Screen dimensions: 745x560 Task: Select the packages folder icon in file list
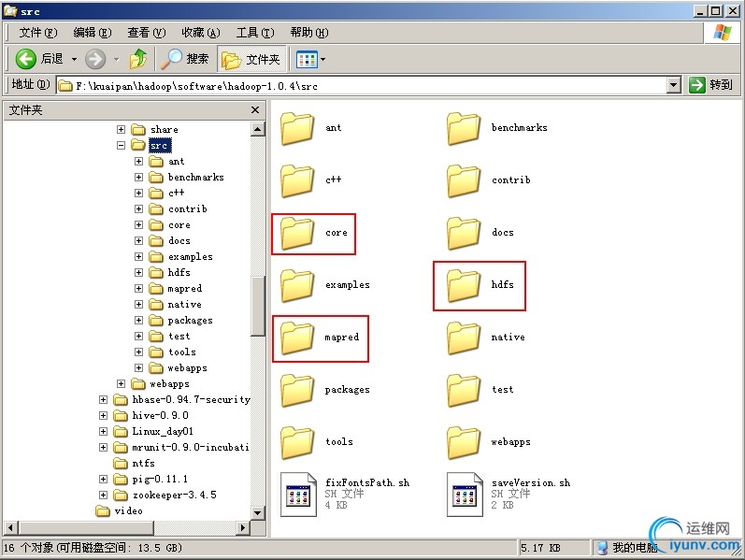coord(297,390)
